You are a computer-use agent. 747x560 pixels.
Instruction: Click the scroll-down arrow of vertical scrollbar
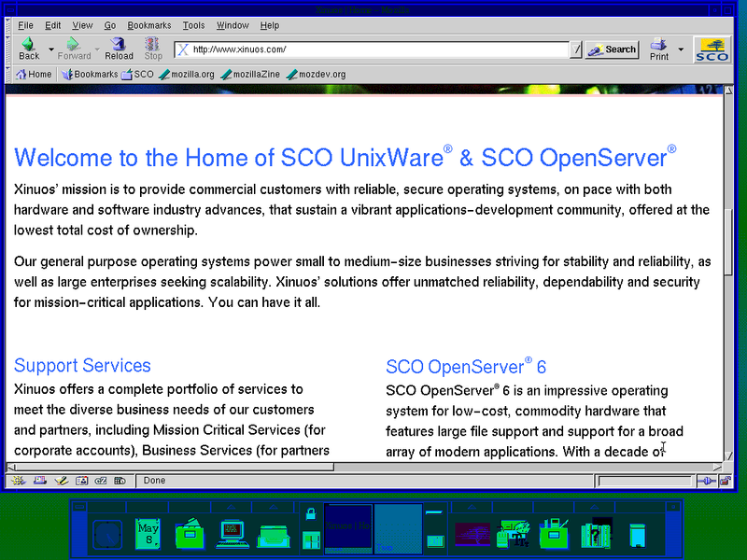728,455
